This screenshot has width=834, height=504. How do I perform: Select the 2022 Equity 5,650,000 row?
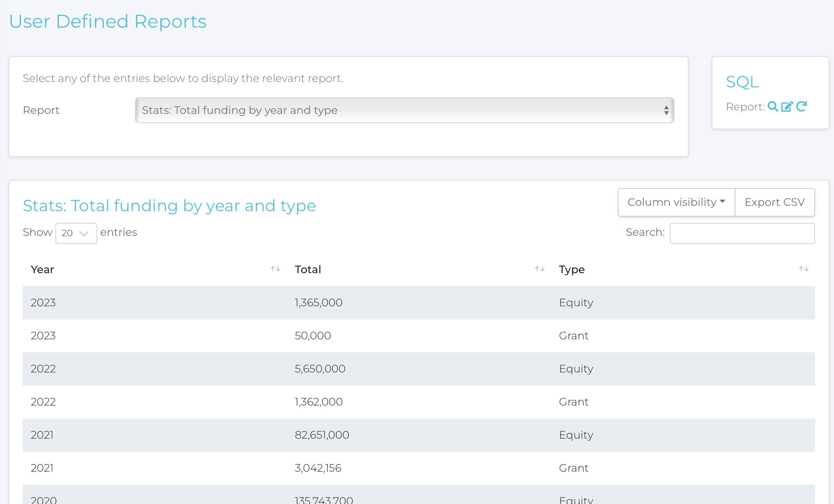coord(419,369)
